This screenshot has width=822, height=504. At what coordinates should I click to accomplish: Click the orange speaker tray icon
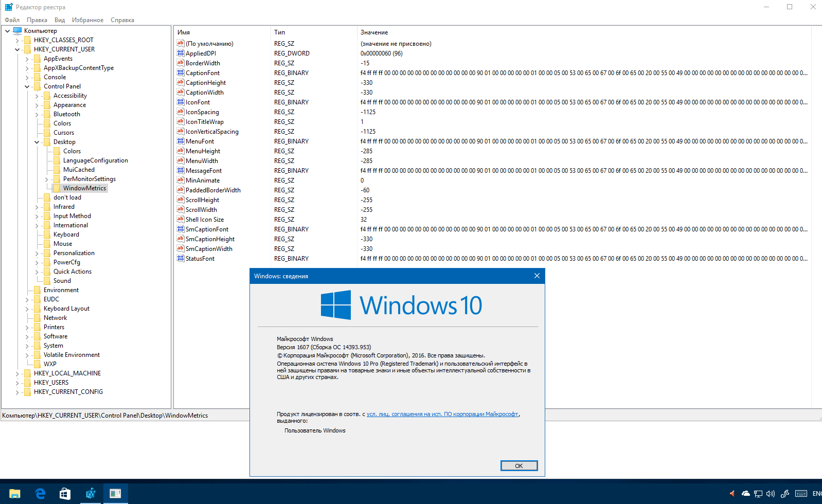(732, 494)
